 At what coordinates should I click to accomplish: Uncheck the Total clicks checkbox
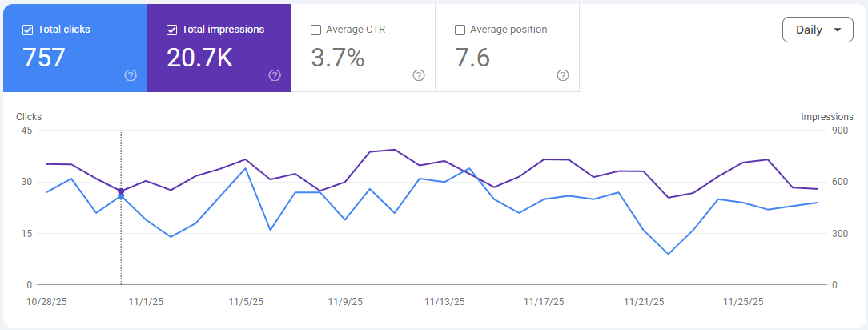[28, 30]
